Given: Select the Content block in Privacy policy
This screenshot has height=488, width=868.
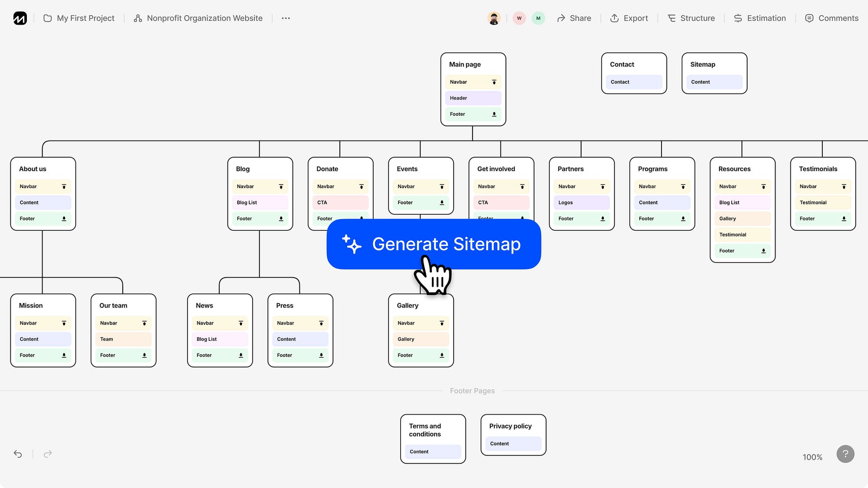Looking at the screenshot, I should tap(513, 444).
